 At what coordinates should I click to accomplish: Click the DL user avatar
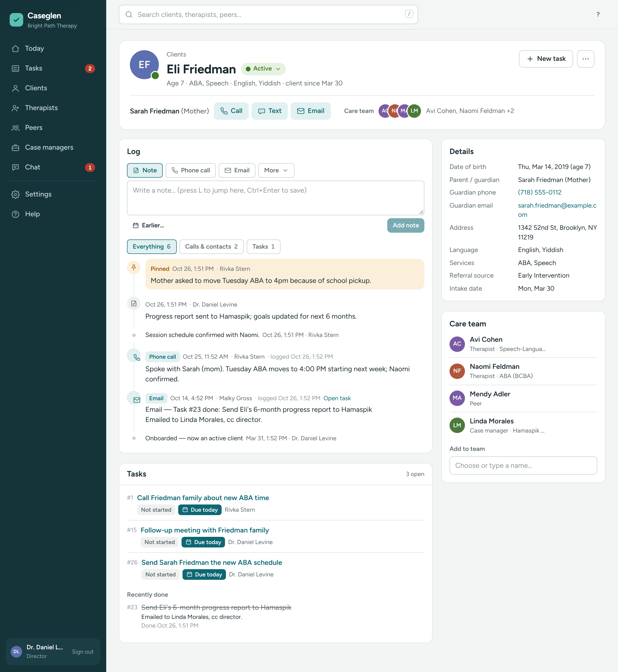point(16,652)
